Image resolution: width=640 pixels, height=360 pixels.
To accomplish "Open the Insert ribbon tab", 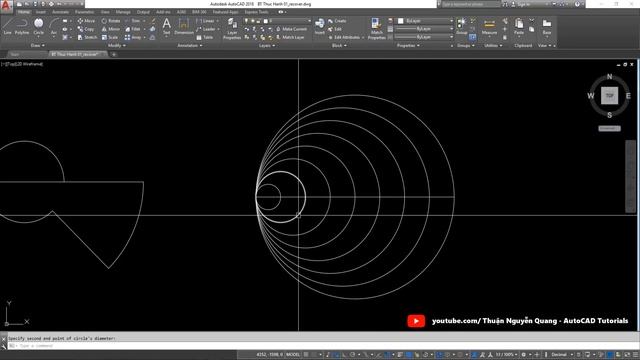I will pos(41,12).
